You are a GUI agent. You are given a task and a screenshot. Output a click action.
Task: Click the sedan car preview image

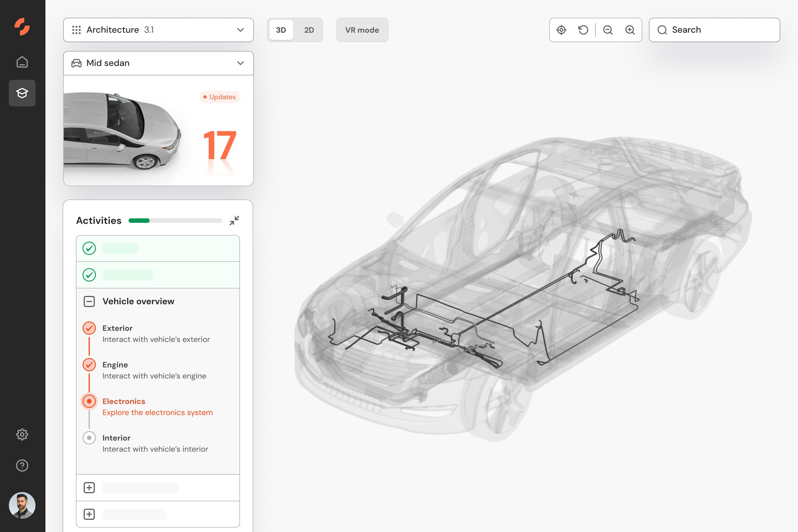pos(122,131)
